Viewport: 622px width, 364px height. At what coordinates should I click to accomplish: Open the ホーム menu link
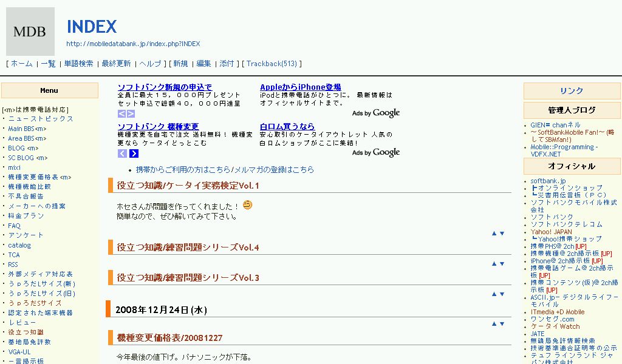(x=21, y=63)
